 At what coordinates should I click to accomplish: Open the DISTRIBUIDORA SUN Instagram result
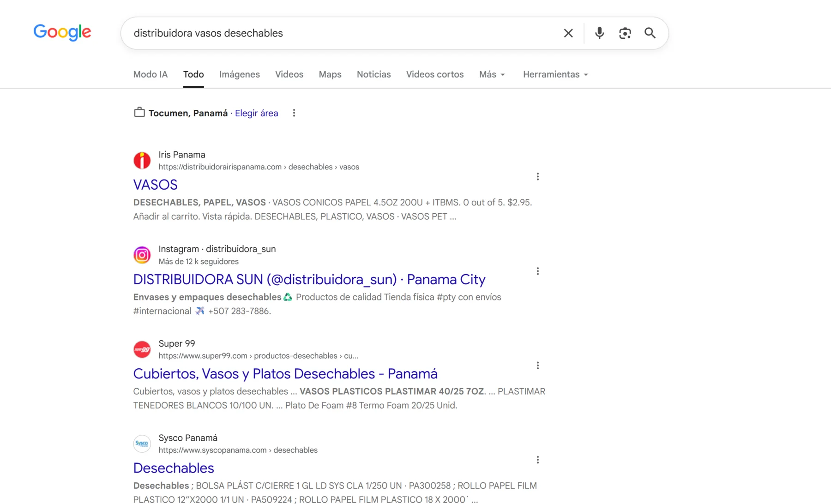(x=309, y=279)
